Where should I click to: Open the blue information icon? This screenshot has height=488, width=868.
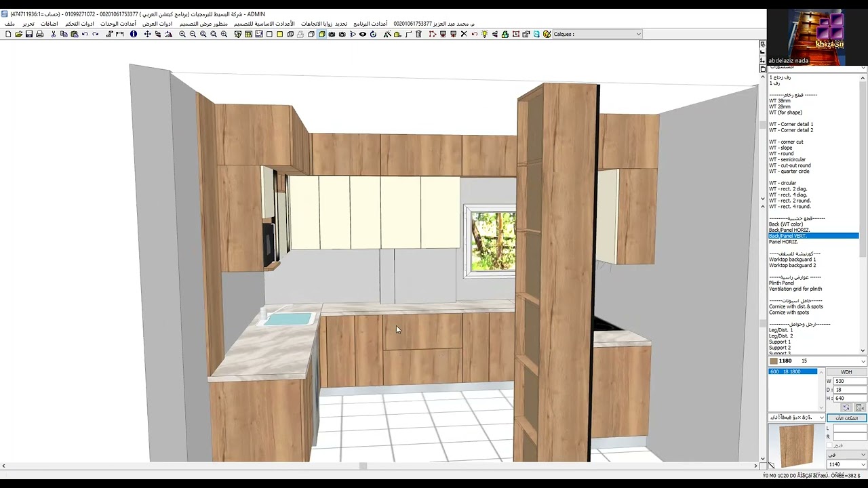[x=134, y=34]
